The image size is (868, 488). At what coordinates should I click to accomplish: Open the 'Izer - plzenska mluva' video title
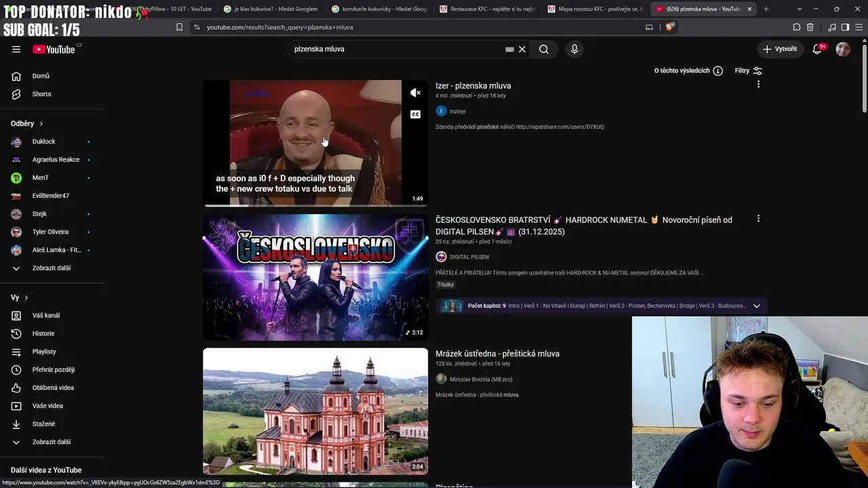pyautogui.click(x=473, y=85)
